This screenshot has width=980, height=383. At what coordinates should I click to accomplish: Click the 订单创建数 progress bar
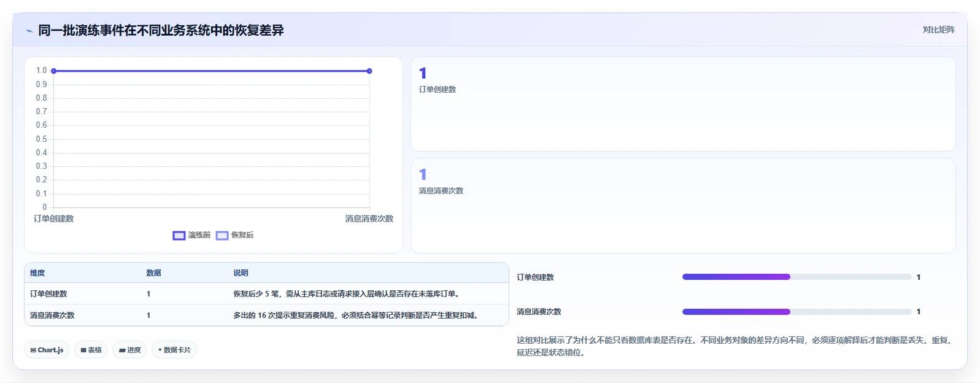click(797, 277)
